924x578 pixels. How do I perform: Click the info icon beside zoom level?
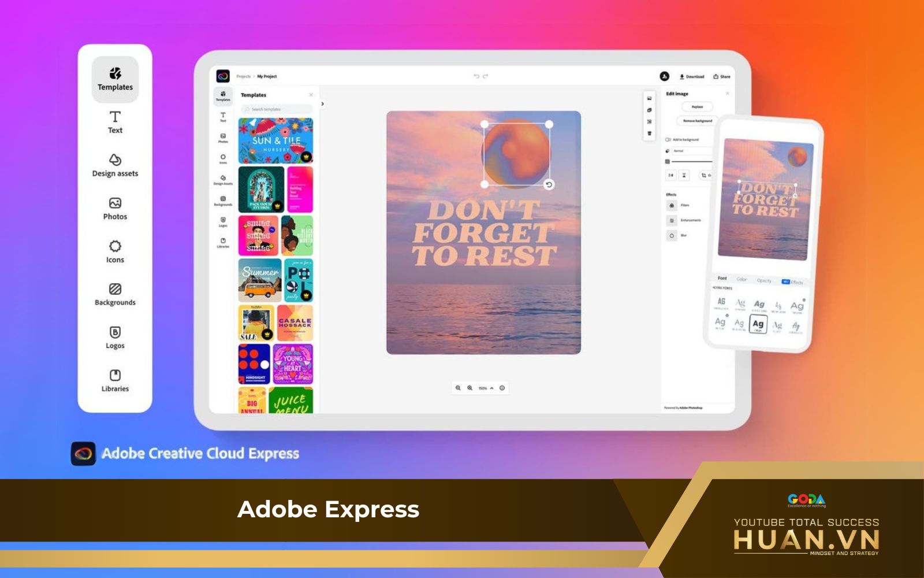[x=502, y=388]
